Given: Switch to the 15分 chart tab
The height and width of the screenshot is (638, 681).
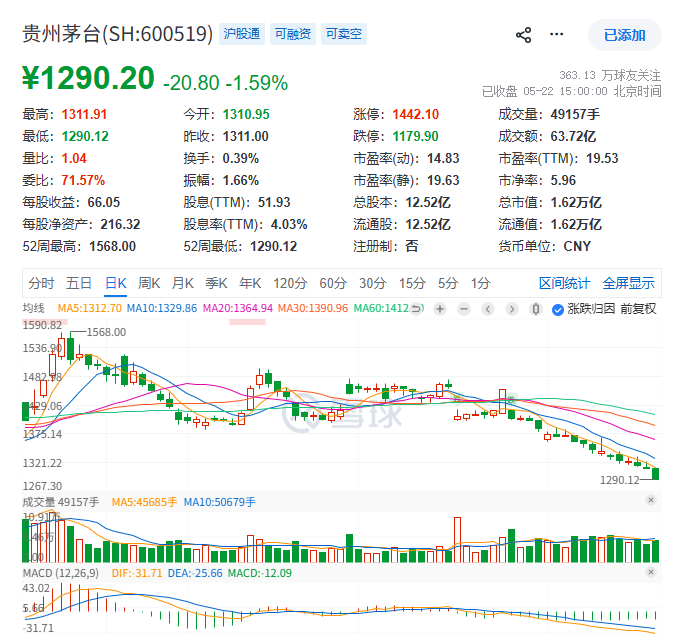Looking at the screenshot, I should coord(412,283).
